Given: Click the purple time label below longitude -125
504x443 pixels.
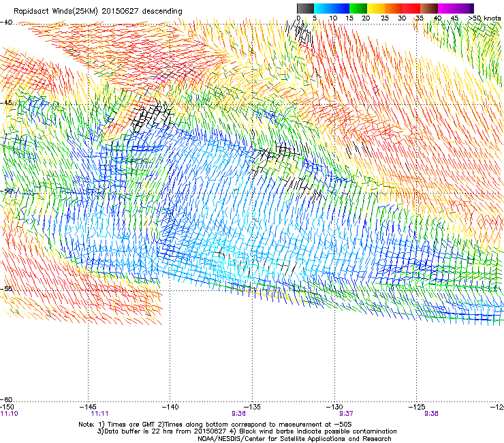Looking at the screenshot, I should 431,414.
